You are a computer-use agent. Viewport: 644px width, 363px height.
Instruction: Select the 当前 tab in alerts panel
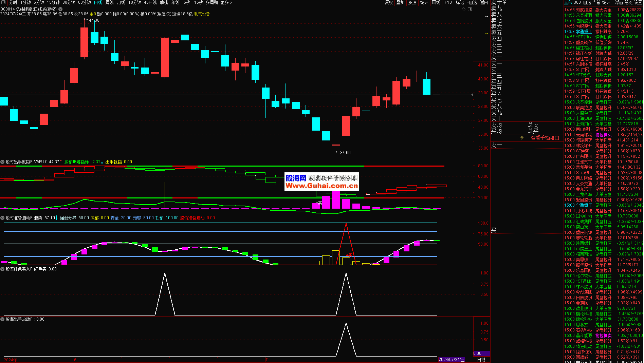(x=596, y=2)
